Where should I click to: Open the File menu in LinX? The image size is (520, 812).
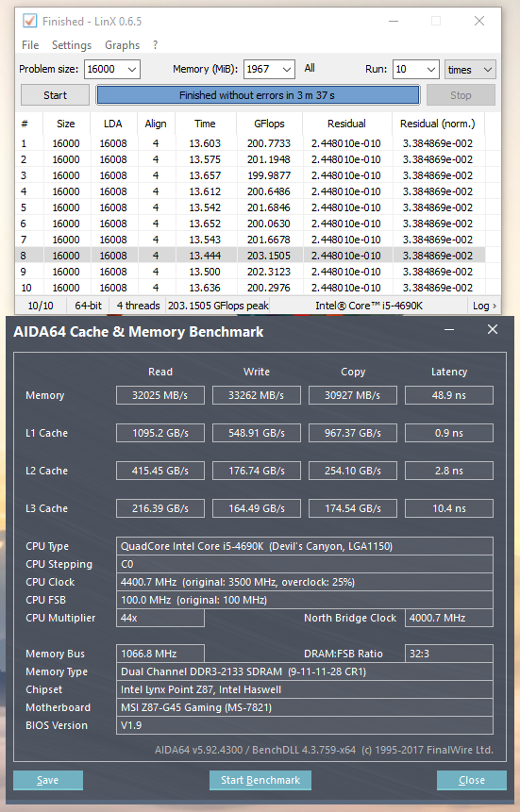[30, 45]
